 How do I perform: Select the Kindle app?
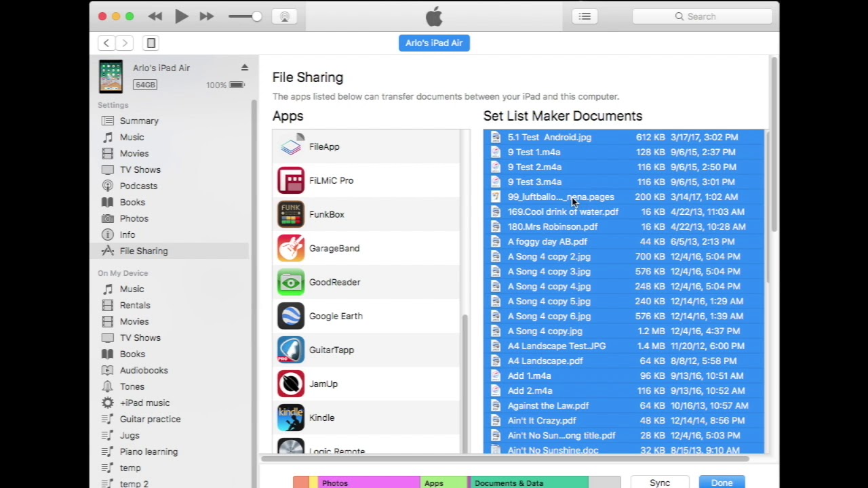(x=366, y=418)
